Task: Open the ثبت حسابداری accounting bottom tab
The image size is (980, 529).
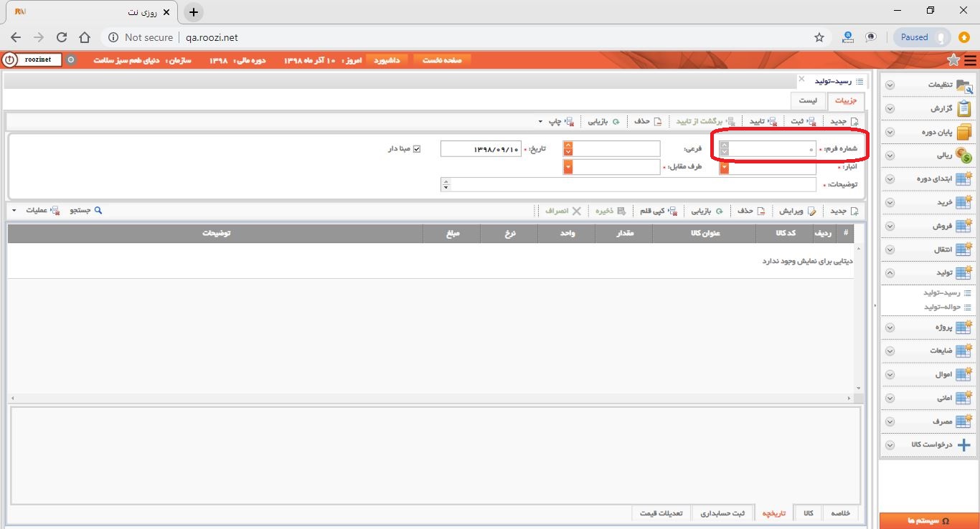Action: (722, 513)
